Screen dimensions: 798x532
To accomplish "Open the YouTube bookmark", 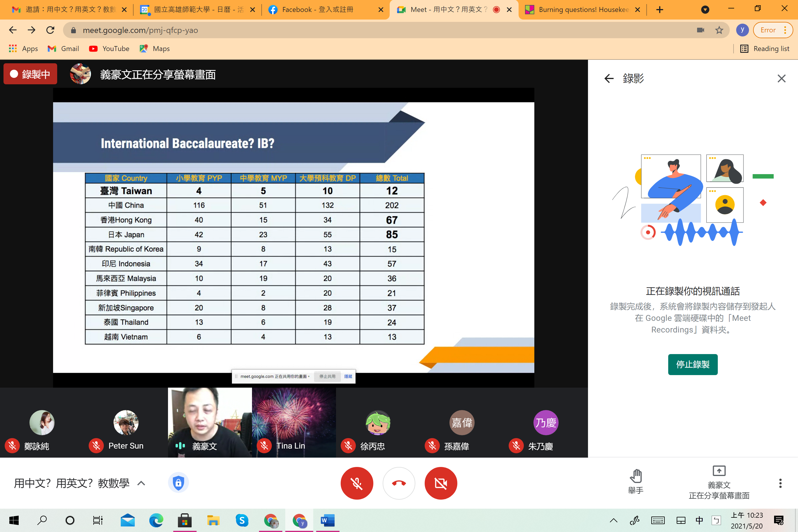I will (109, 48).
